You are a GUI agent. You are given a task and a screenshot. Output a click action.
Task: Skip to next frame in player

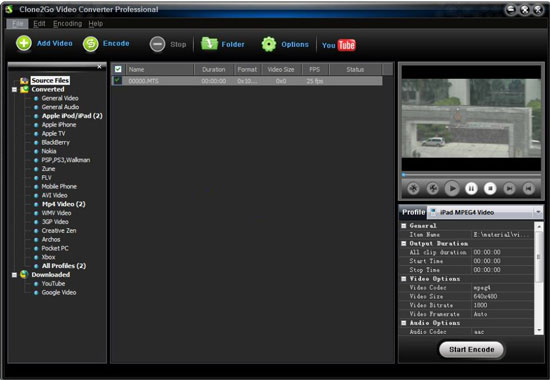point(509,189)
